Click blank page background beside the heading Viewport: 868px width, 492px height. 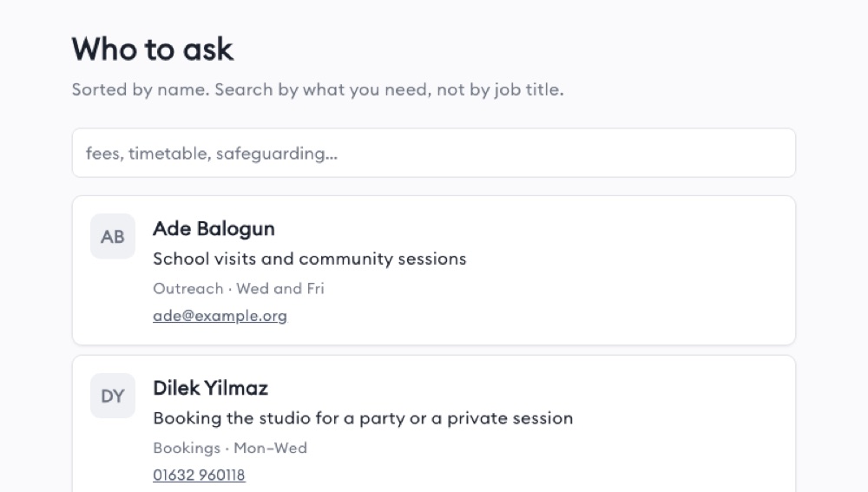pos(554,49)
